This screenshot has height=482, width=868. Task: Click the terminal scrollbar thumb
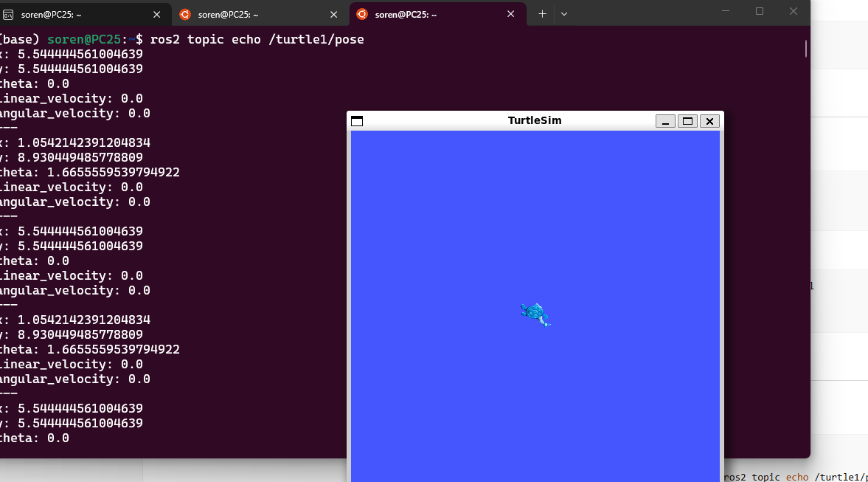coord(806,49)
